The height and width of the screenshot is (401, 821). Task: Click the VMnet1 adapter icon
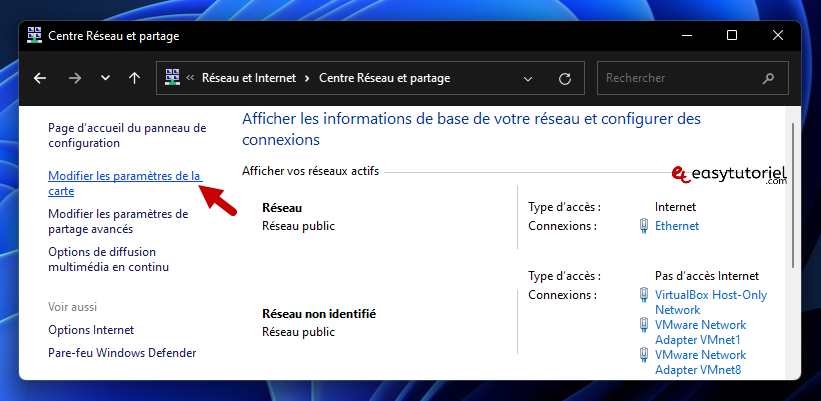coord(644,325)
